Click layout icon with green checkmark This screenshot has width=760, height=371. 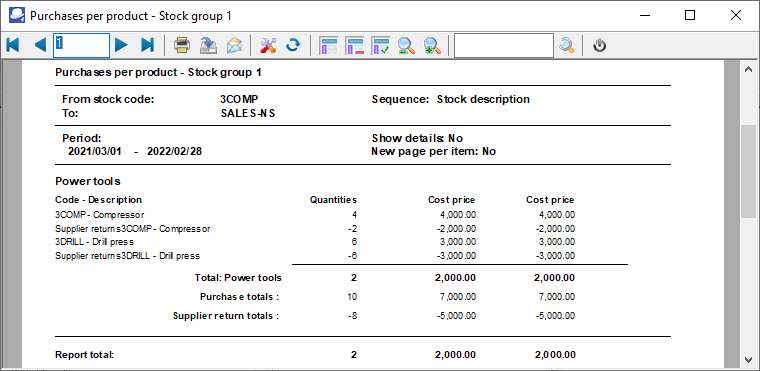pyautogui.click(x=380, y=46)
